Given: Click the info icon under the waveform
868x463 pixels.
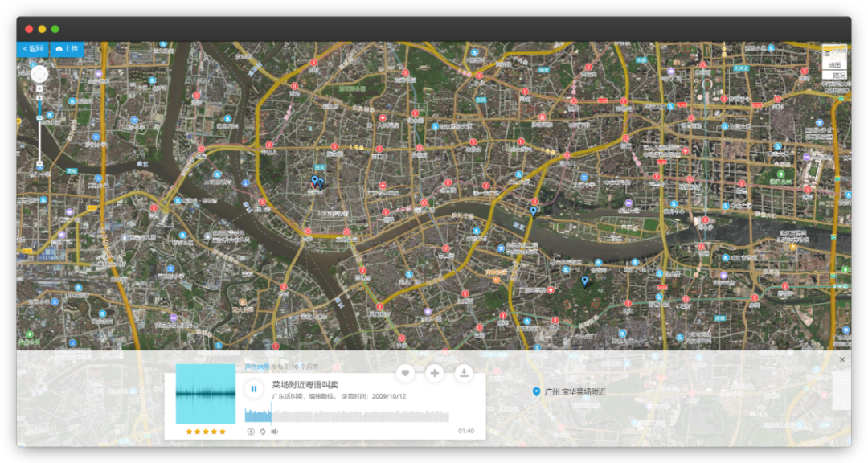Looking at the screenshot, I should click(x=250, y=432).
